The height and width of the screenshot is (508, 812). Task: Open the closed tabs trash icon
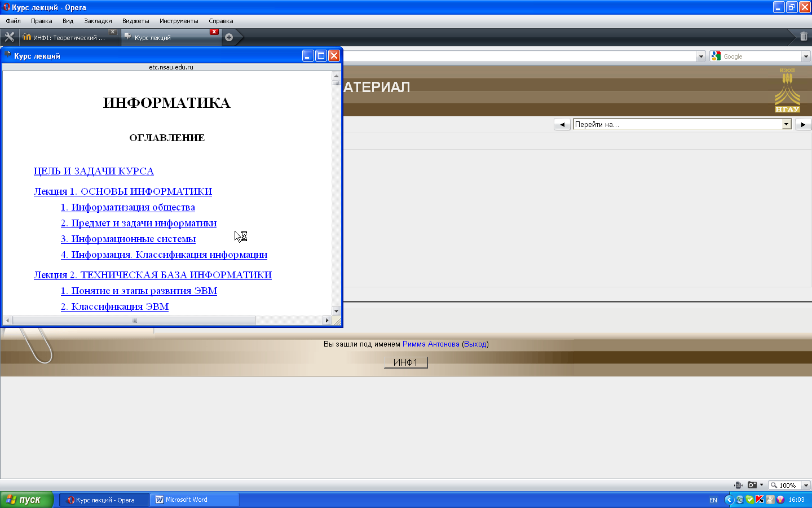[804, 37]
